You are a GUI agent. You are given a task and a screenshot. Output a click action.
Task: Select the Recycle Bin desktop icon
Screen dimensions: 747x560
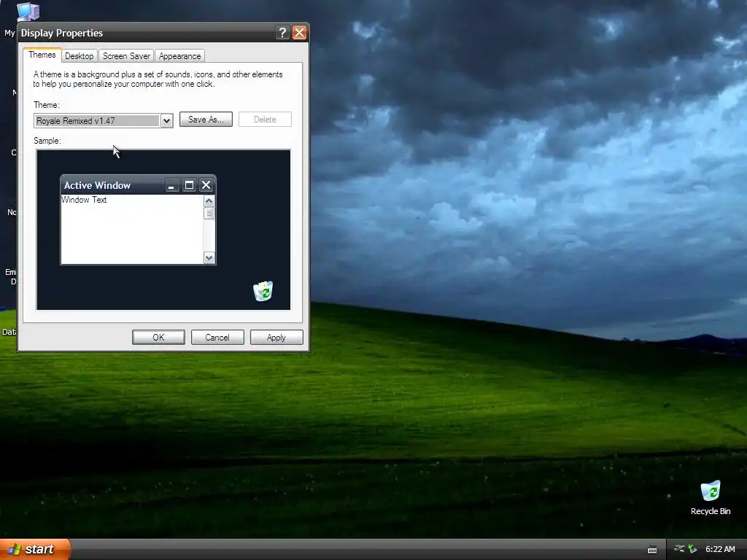click(x=711, y=498)
